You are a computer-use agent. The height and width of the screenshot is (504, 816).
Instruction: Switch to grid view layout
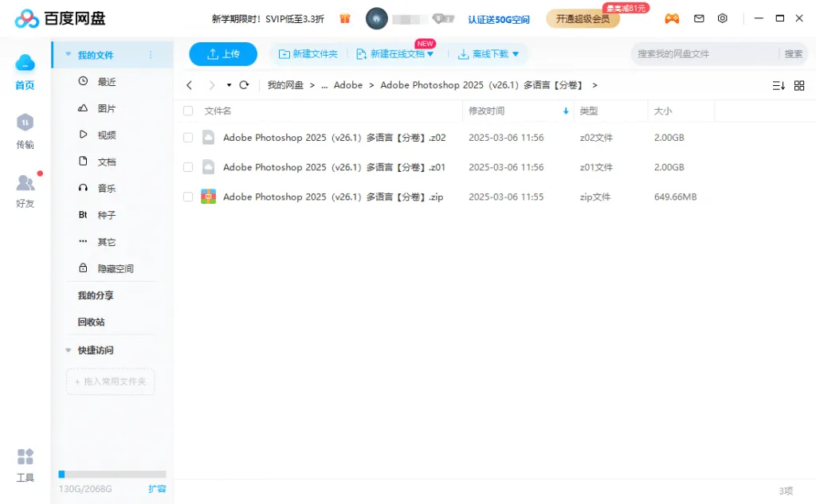pos(799,85)
